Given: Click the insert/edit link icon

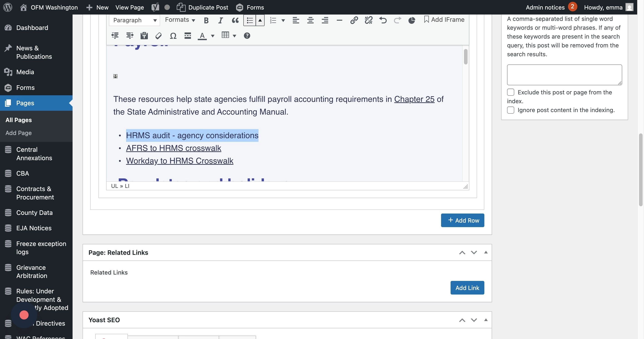Looking at the screenshot, I should 354,20.
